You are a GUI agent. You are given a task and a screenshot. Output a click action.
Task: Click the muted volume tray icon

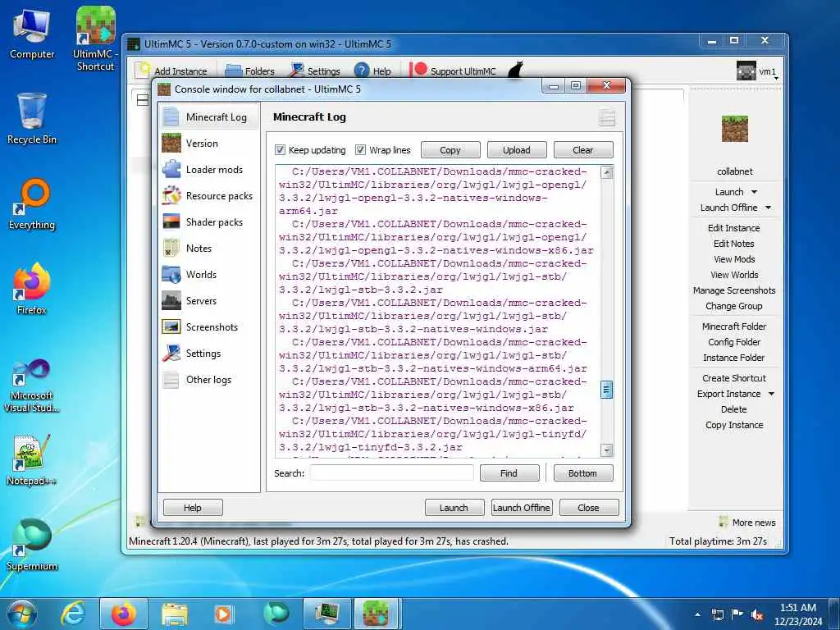(756, 615)
